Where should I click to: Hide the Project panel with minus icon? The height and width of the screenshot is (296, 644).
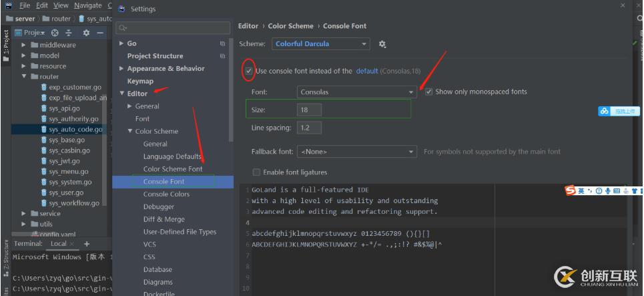100,33
